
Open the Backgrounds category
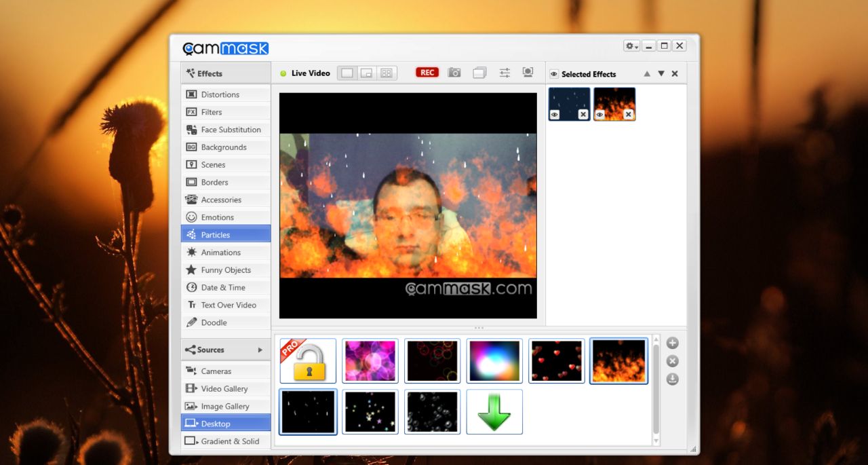226,147
